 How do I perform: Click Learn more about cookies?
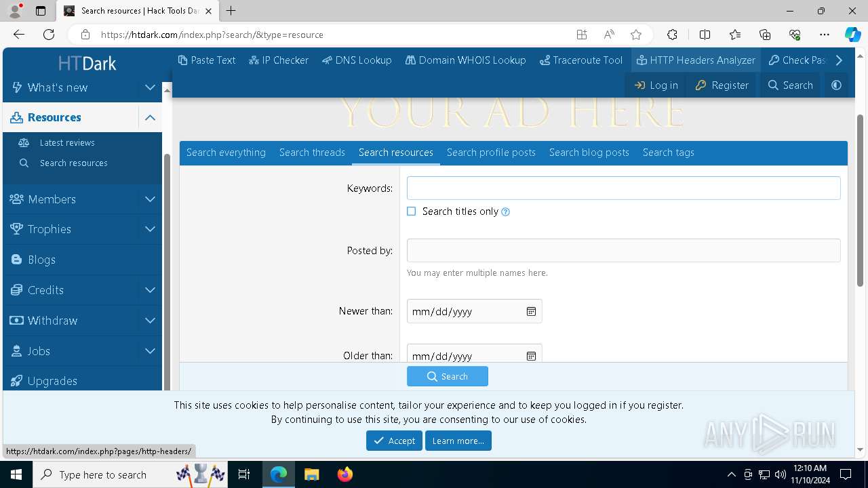point(458,441)
